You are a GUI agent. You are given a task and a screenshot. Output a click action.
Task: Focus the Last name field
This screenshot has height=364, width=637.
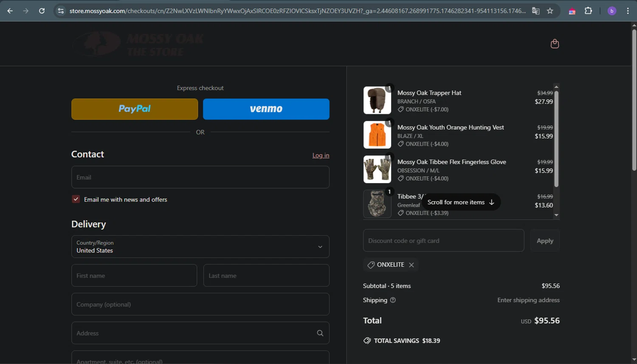point(266,276)
